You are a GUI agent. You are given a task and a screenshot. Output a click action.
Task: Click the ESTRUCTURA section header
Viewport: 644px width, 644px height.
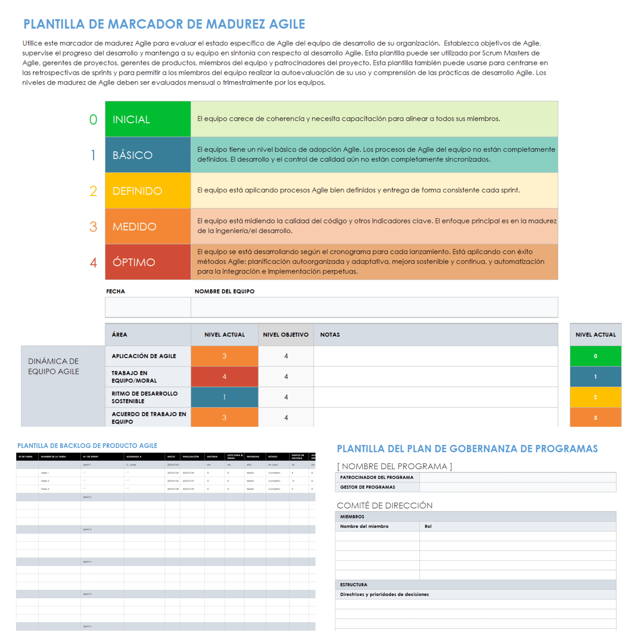[475, 585]
